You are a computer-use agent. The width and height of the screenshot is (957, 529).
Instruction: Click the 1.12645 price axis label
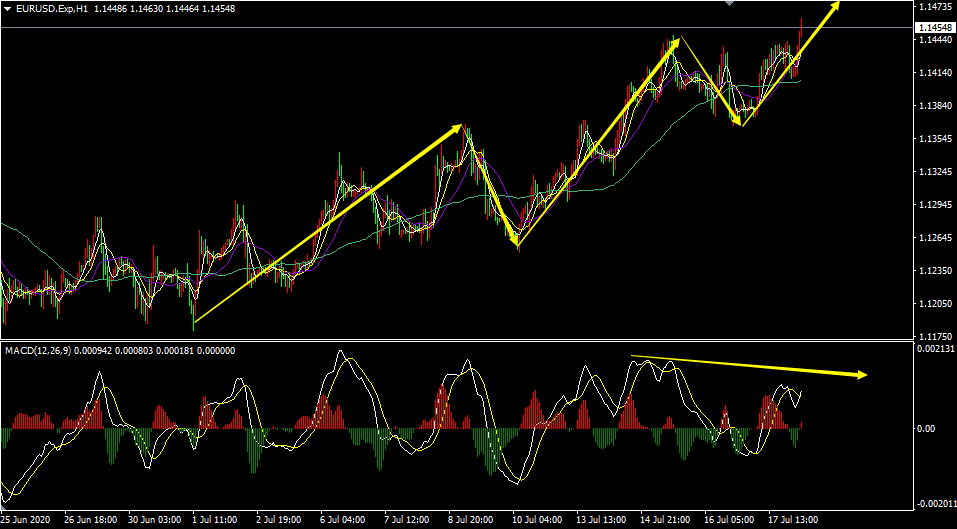pyautogui.click(x=937, y=237)
